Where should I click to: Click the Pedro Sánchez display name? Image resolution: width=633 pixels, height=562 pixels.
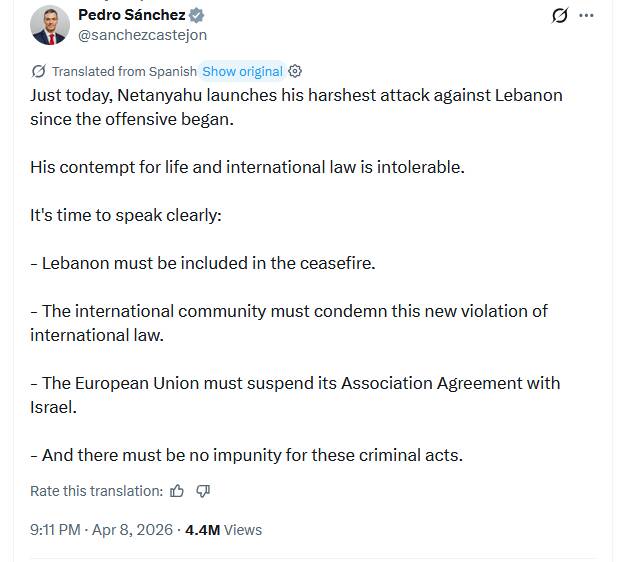click(132, 15)
